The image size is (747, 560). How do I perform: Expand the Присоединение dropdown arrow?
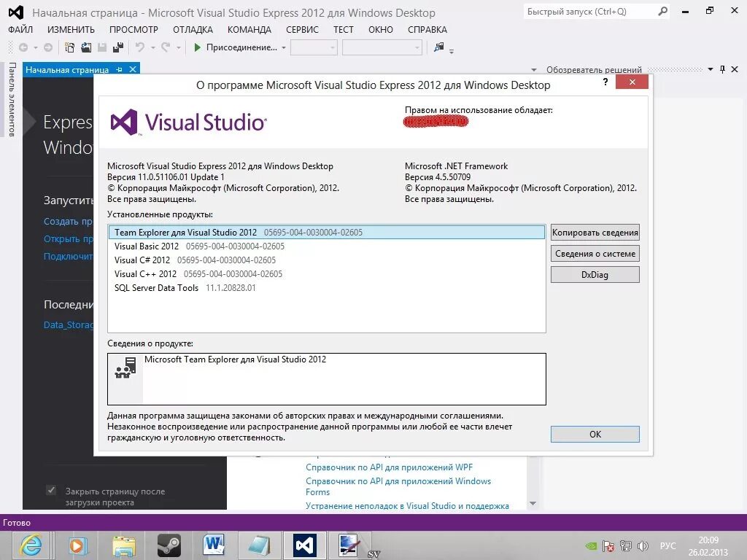coord(284,47)
